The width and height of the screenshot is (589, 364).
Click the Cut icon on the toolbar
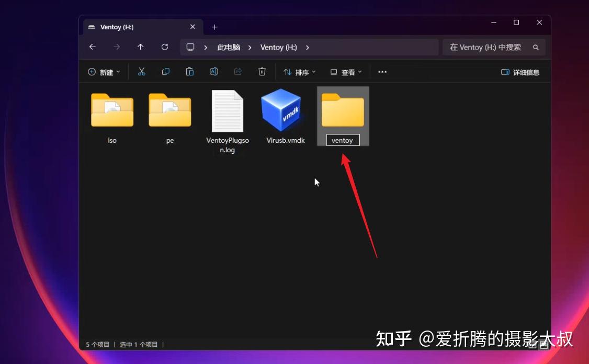pos(141,72)
